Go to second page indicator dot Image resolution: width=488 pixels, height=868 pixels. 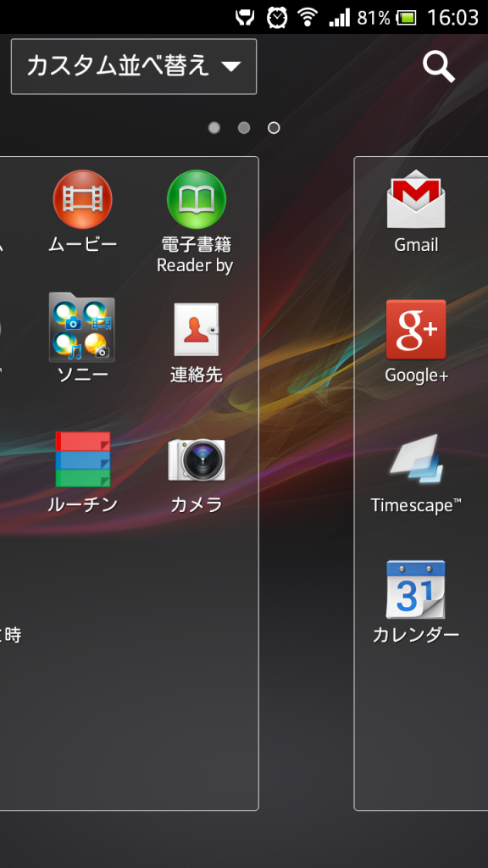click(244, 128)
